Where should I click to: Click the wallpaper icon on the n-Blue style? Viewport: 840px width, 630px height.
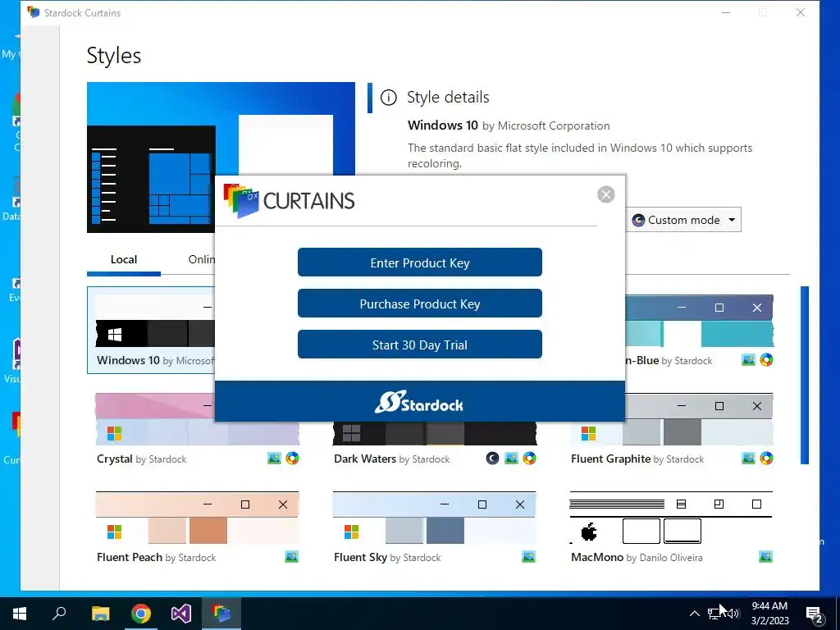(748, 360)
